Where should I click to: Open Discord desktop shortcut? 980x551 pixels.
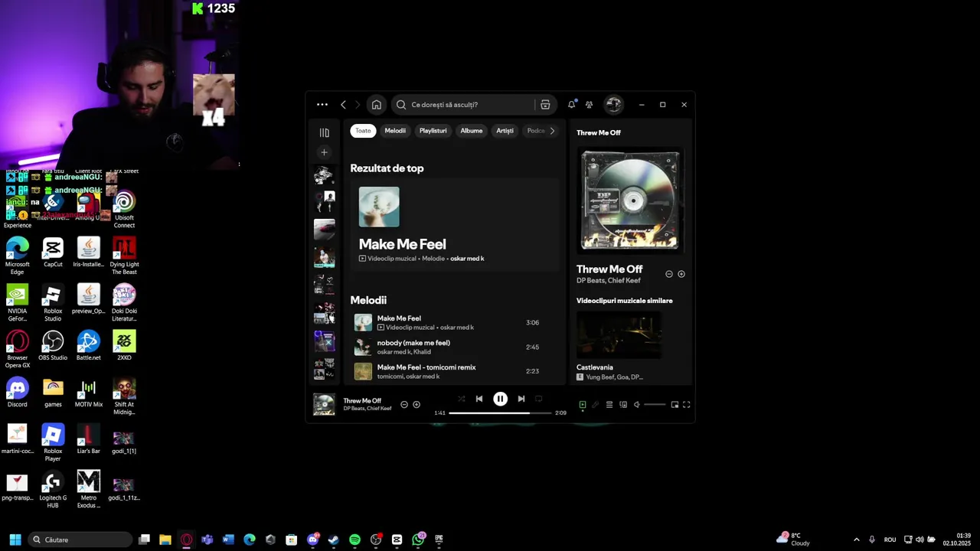point(17,393)
